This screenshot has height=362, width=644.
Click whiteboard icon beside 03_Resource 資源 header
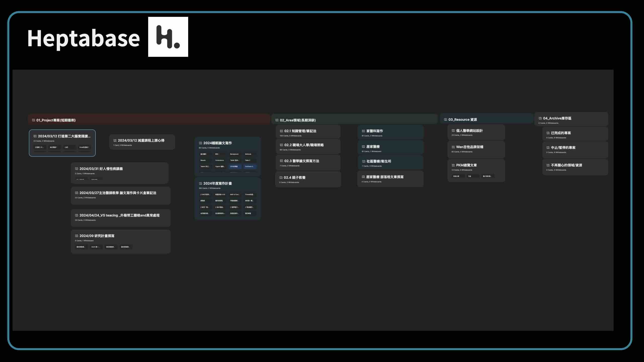coord(446,120)
